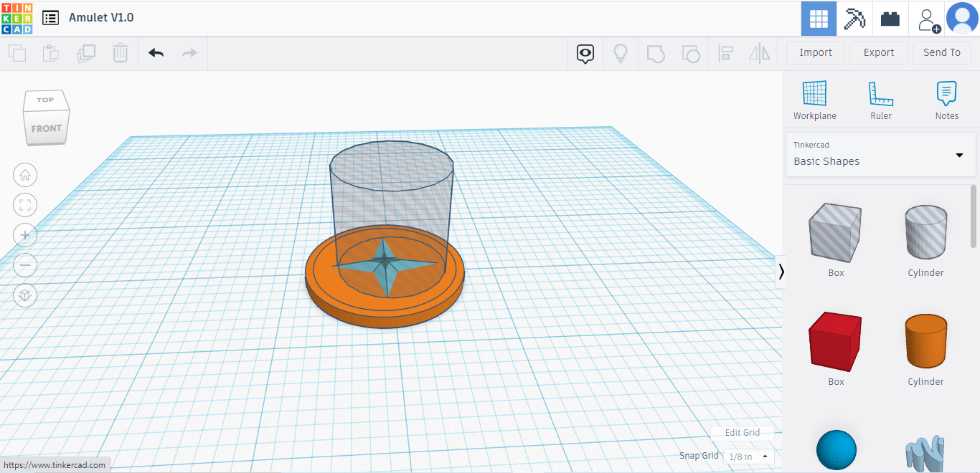Collapse the shapes panel with arrow
The height and width of the screenshot is (473, 980).
781,272
